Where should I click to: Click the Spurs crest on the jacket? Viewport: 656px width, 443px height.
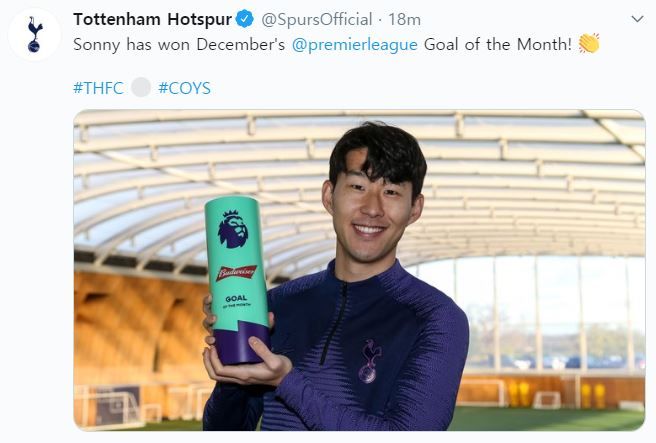[x=369, y=361]
